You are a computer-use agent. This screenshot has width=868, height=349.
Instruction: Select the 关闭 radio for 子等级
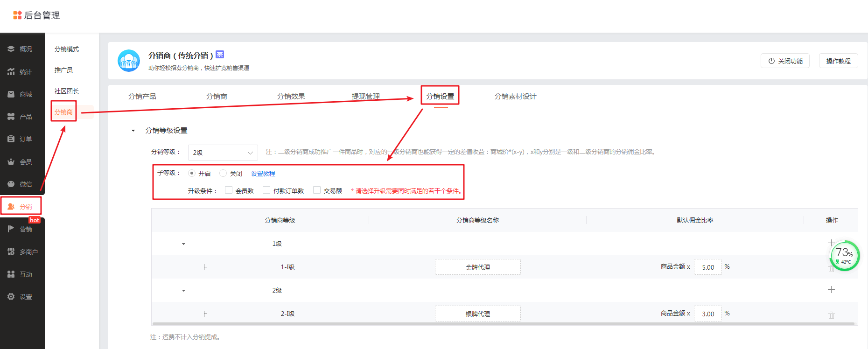[x=223, y=173]
